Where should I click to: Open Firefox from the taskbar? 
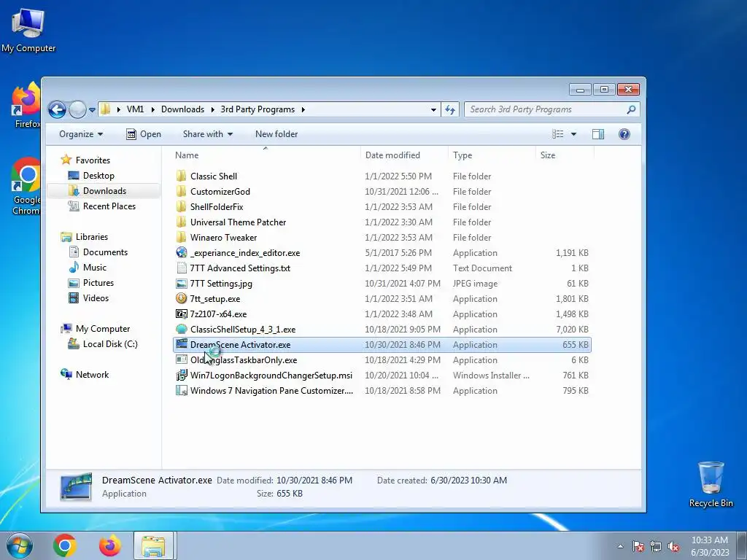[x=110, y=545]
